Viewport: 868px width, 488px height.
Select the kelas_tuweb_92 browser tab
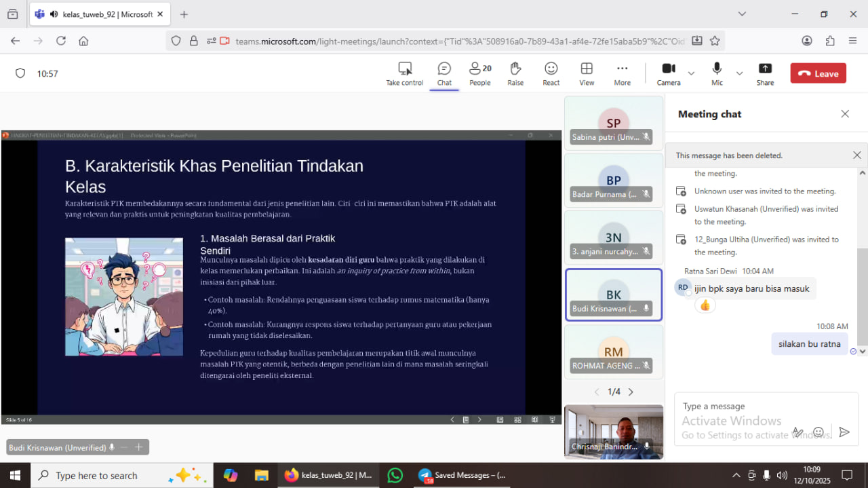click(95, 13)
